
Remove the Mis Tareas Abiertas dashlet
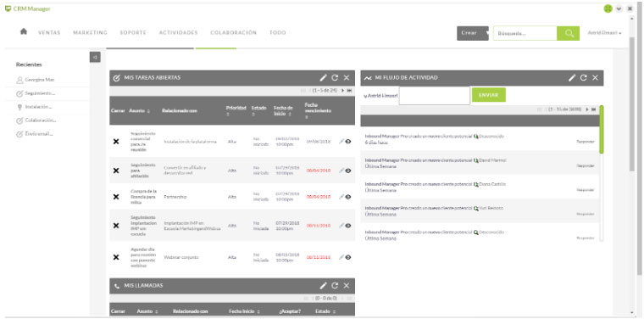click(x=347, y=78)
